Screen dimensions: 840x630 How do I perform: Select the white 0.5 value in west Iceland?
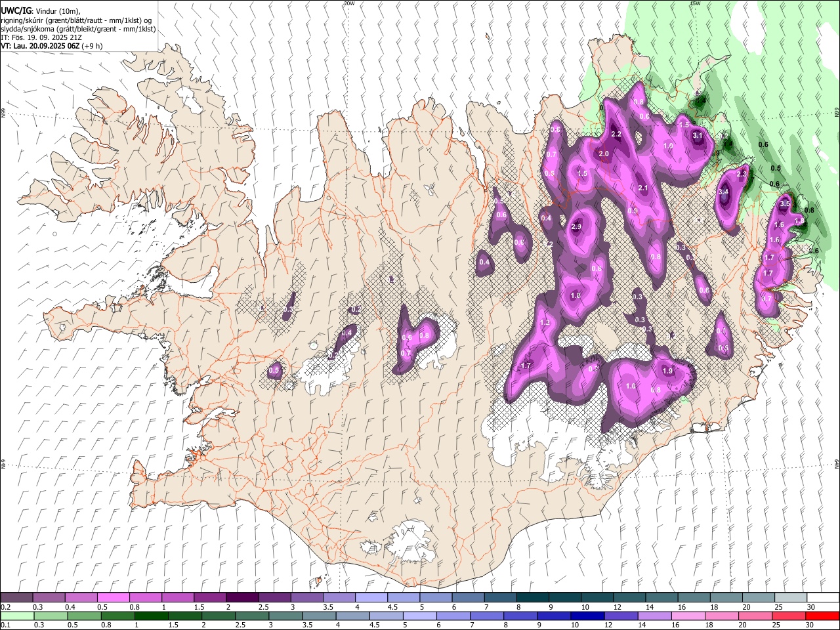click(274, 370)
